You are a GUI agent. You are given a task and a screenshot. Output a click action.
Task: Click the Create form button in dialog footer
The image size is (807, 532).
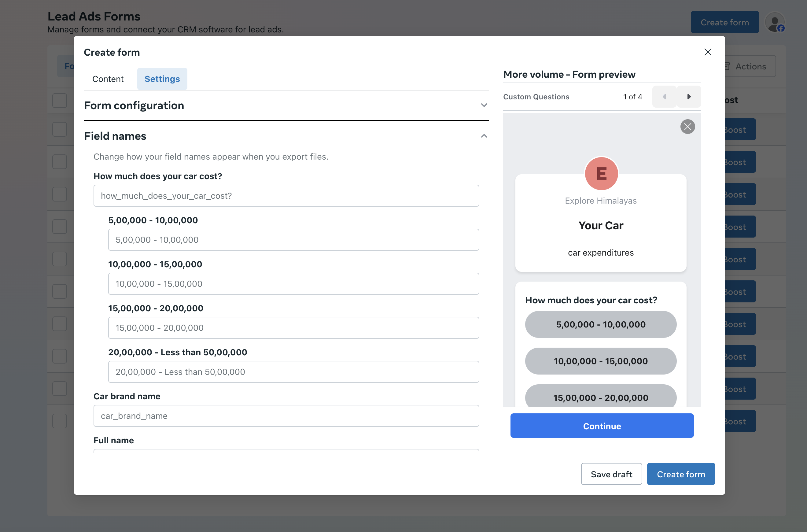coord(680,474)
